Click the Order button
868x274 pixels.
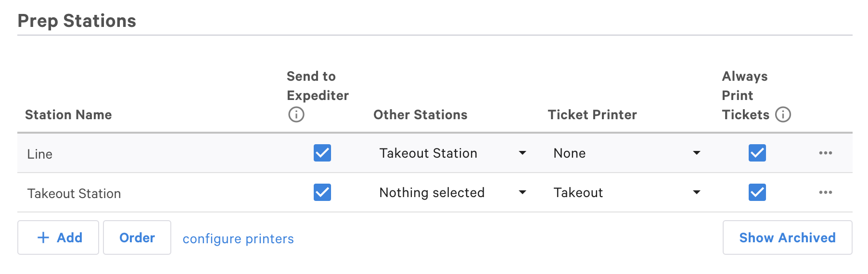point(137,237)
